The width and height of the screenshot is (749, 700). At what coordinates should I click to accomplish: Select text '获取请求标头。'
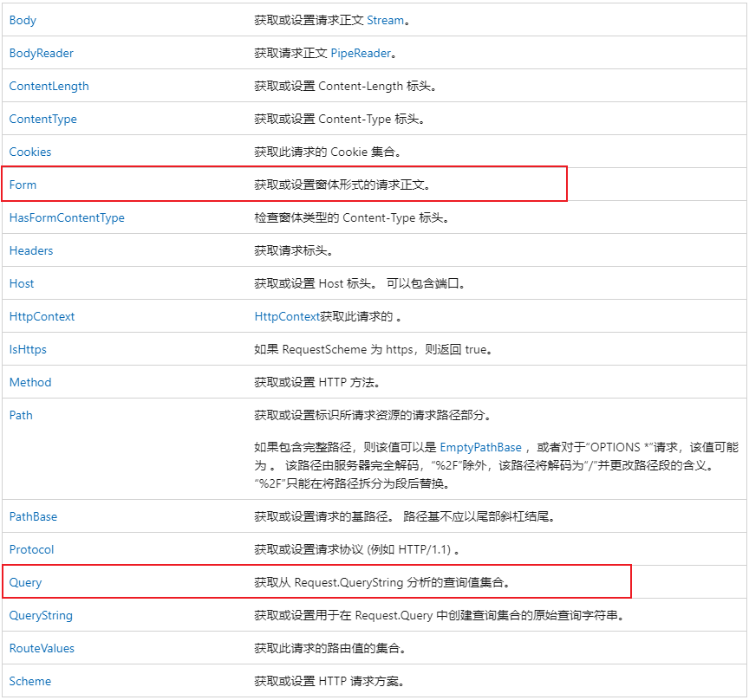[293, 250]
